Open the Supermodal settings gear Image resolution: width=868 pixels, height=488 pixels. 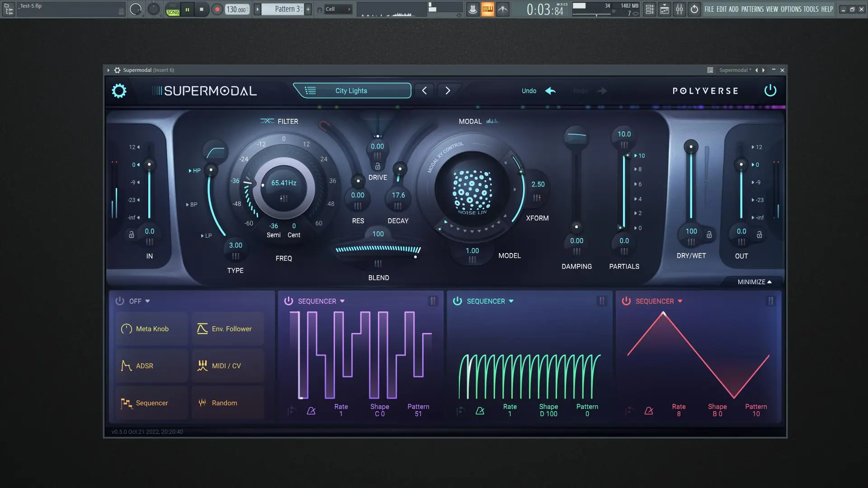[119, 91]
